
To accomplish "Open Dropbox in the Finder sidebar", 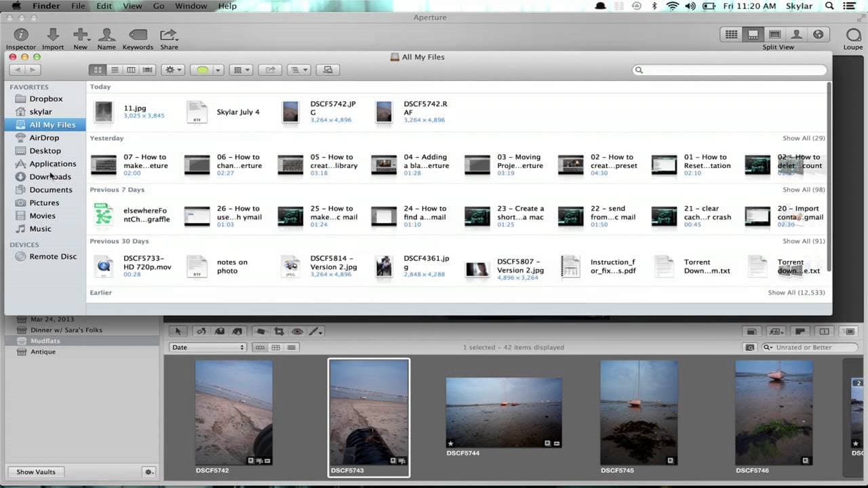I will coord(45,99).
